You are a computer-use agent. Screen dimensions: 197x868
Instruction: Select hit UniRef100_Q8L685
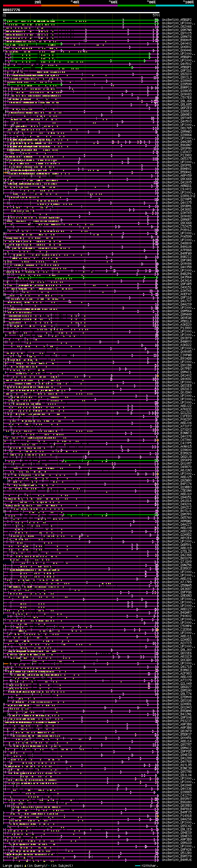177,104
